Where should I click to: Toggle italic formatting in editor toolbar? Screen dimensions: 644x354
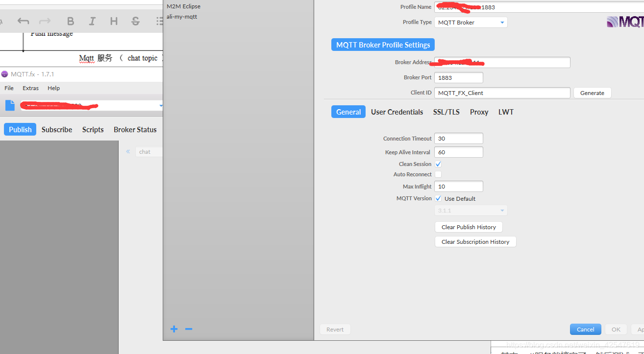tap(92, 21)
